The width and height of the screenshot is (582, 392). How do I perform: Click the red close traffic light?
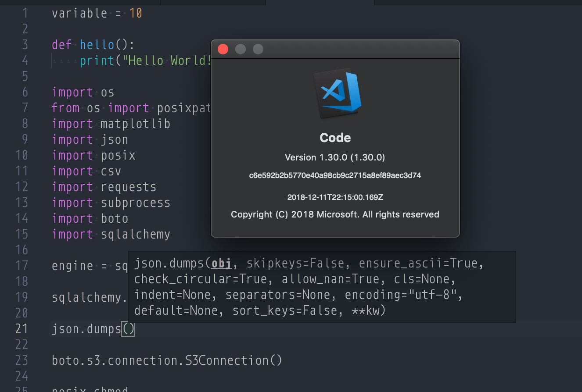tap(223, 49)
